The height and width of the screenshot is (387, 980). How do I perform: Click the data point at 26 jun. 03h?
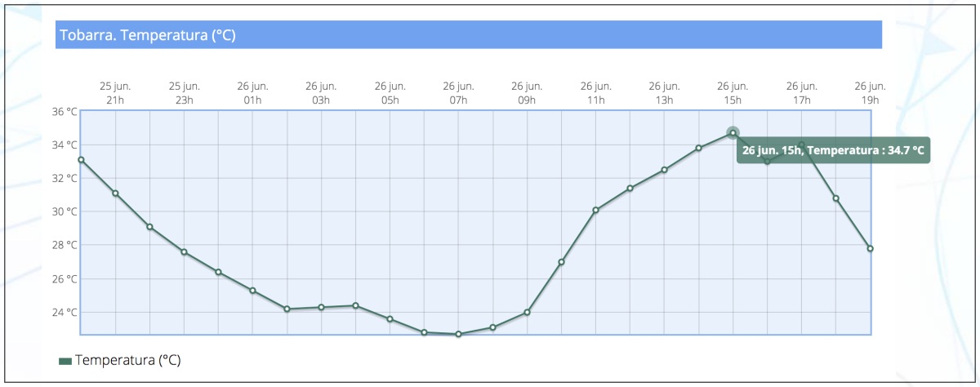tap(321, 307)
